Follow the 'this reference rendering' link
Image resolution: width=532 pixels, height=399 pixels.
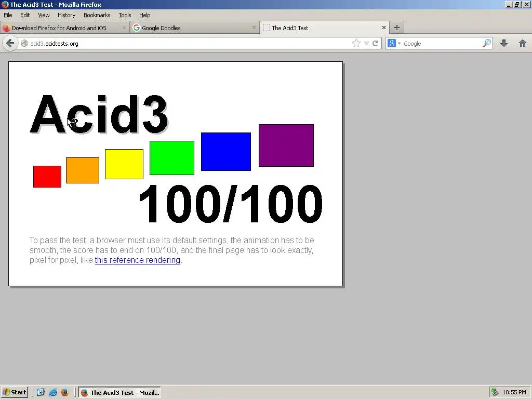[x=137, y=260]
